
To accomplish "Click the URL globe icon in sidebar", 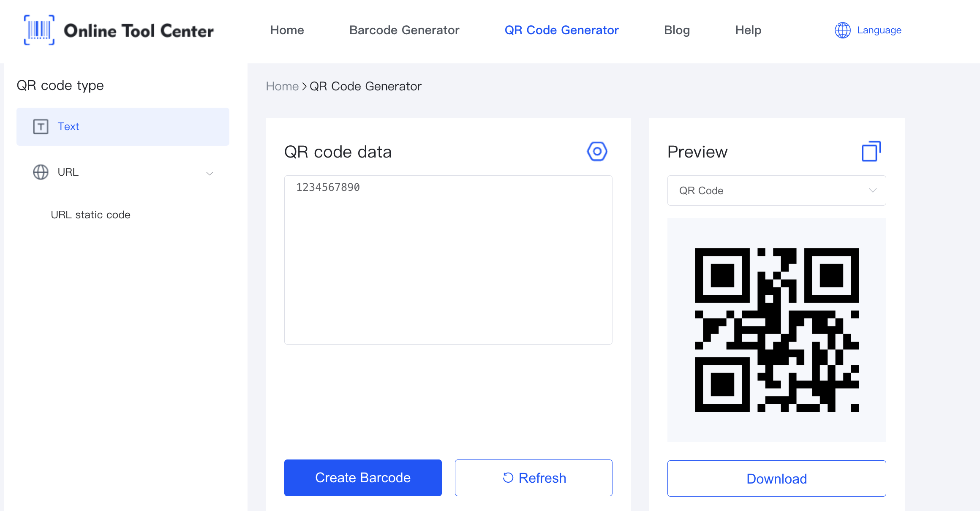I will tap(40, 171).
